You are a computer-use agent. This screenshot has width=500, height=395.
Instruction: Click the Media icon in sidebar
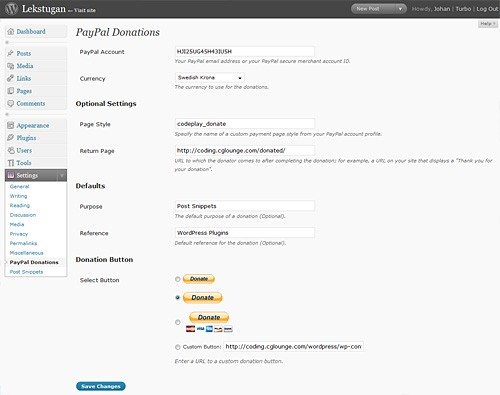[x=11, y=66]
